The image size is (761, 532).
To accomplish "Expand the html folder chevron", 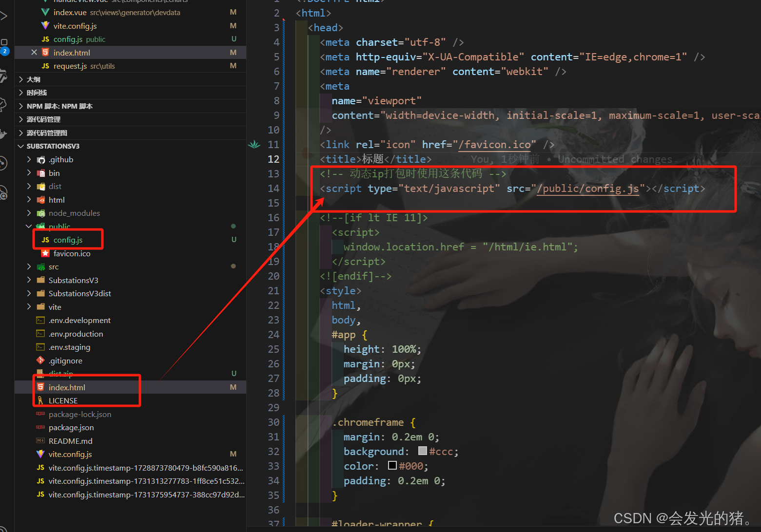I will click(x=29, y=200).
